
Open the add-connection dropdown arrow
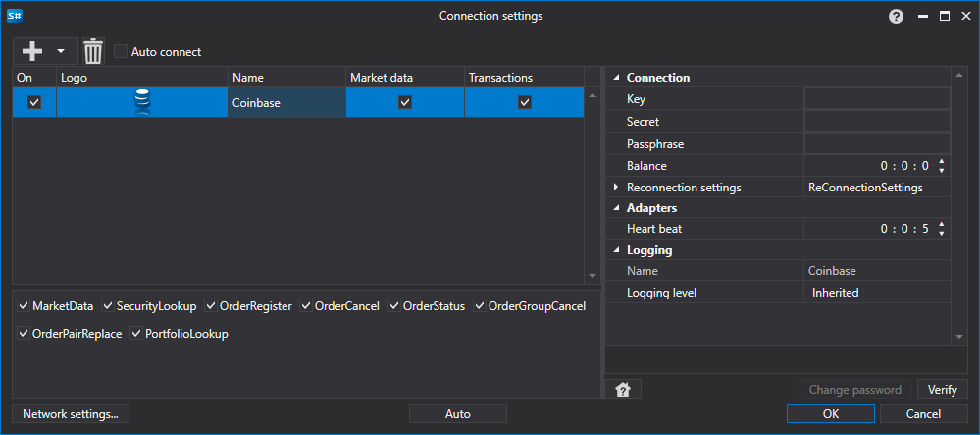pos(61,51)
